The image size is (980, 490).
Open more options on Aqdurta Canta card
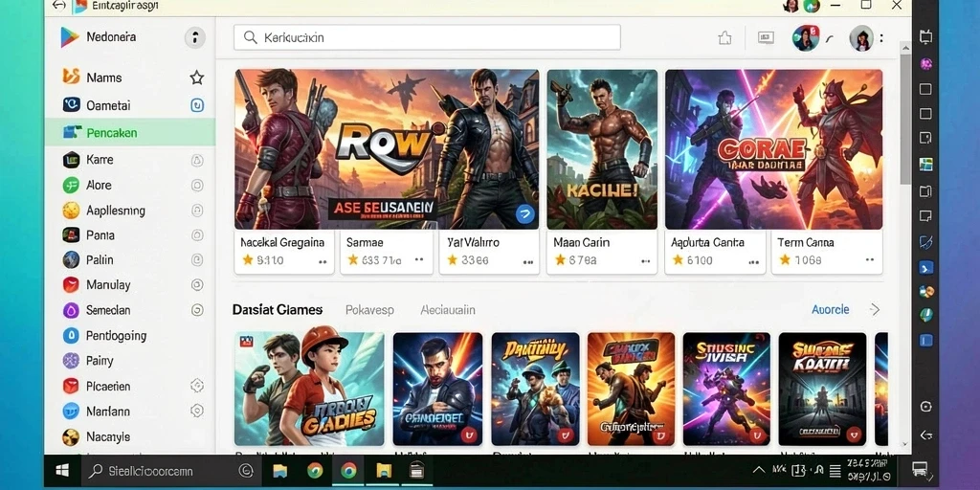pos(754,260)
